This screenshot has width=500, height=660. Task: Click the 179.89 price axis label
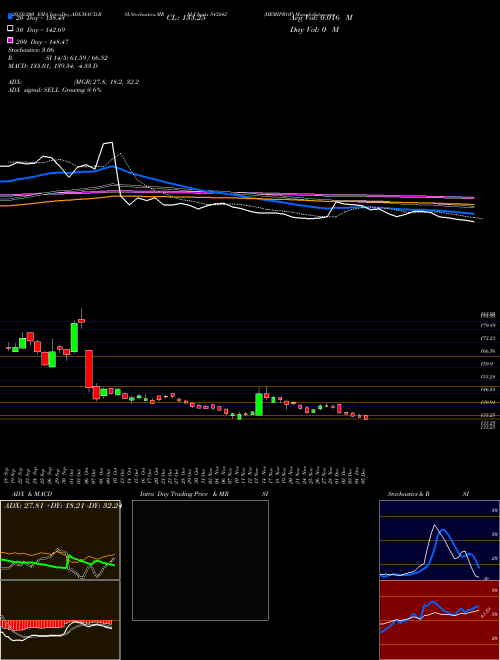pyautogui.click(x=489, y=326)
